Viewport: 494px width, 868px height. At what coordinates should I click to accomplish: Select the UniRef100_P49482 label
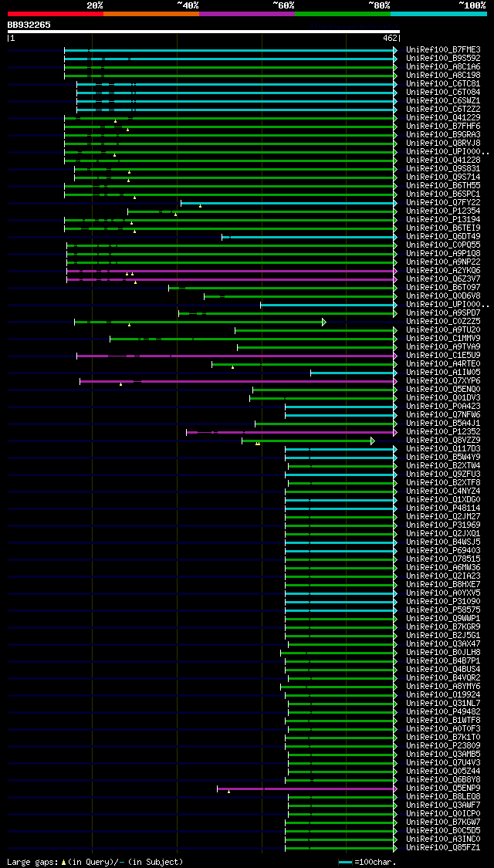tap(443, 712)
